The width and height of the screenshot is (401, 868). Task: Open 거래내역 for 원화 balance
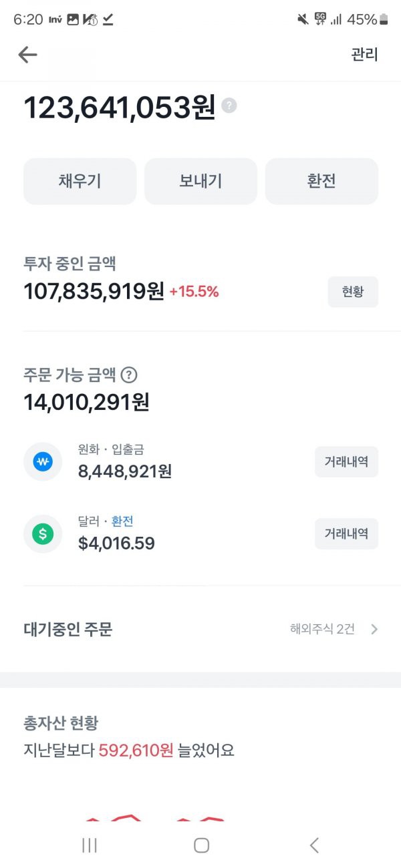tap(346, 461)
